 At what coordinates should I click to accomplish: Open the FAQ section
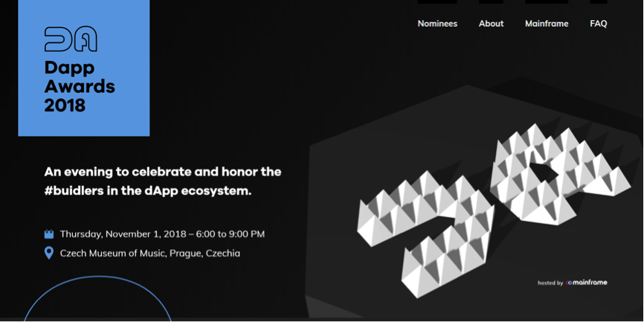coord(599,24)
